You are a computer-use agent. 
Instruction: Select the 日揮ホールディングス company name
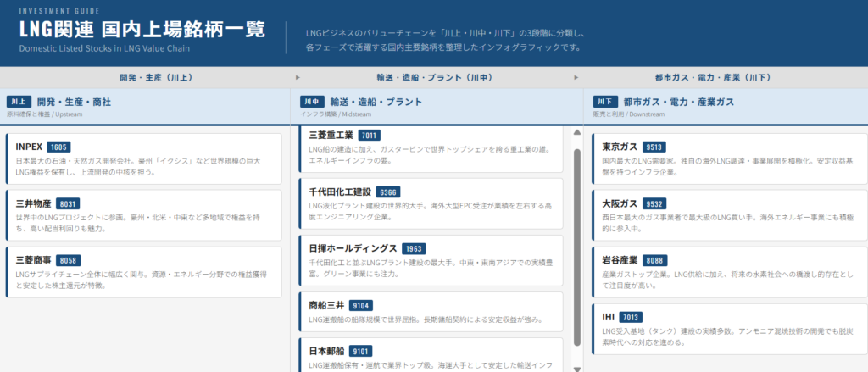pyautogui.click(x=353, y=249)
